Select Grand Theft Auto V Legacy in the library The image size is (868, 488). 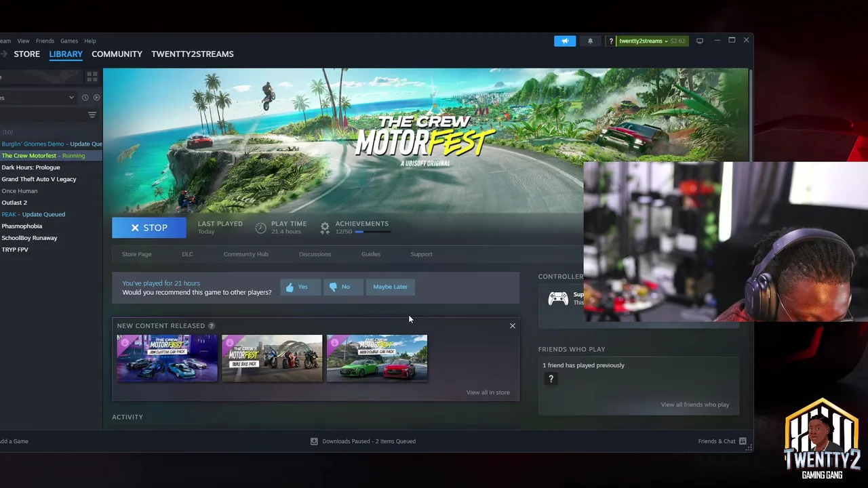51,179
